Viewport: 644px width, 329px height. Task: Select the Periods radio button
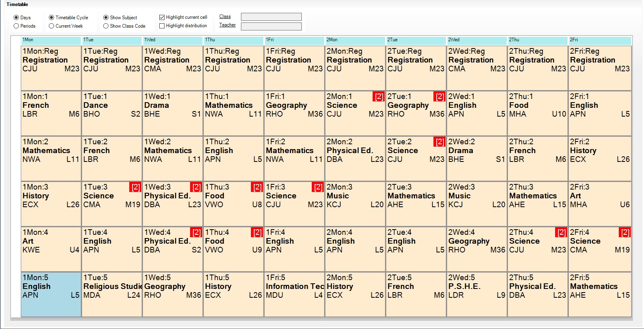(16, 26)
